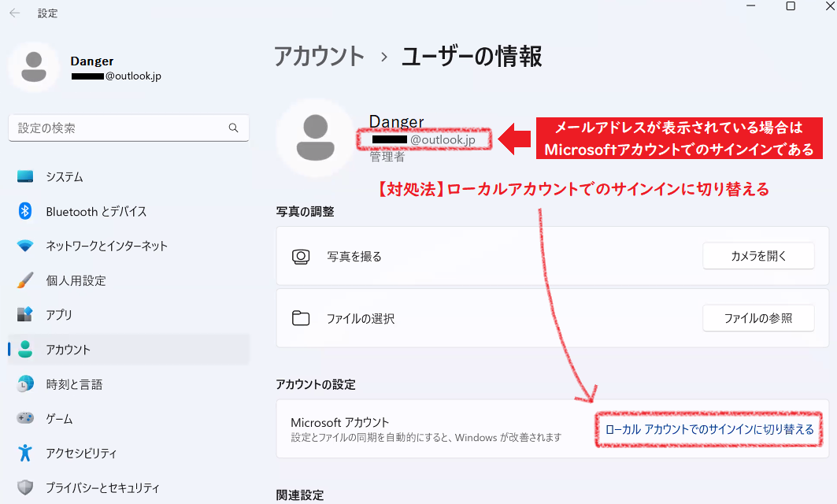Click the Danger profile picture thumbnail

33,68
